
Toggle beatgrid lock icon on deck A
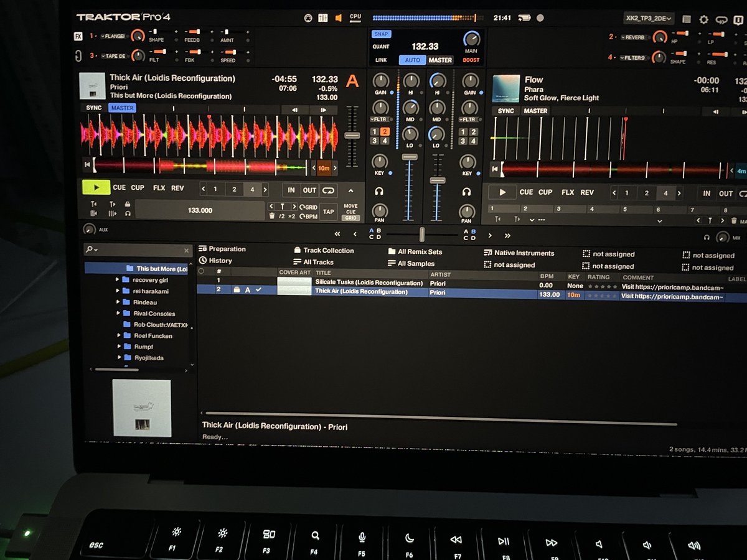click(x=128, y=204)
